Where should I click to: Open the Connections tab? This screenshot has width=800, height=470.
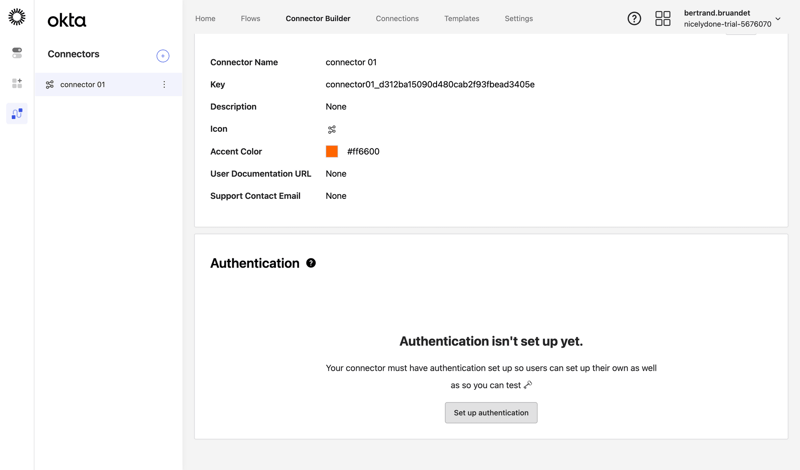pos(397,18)
